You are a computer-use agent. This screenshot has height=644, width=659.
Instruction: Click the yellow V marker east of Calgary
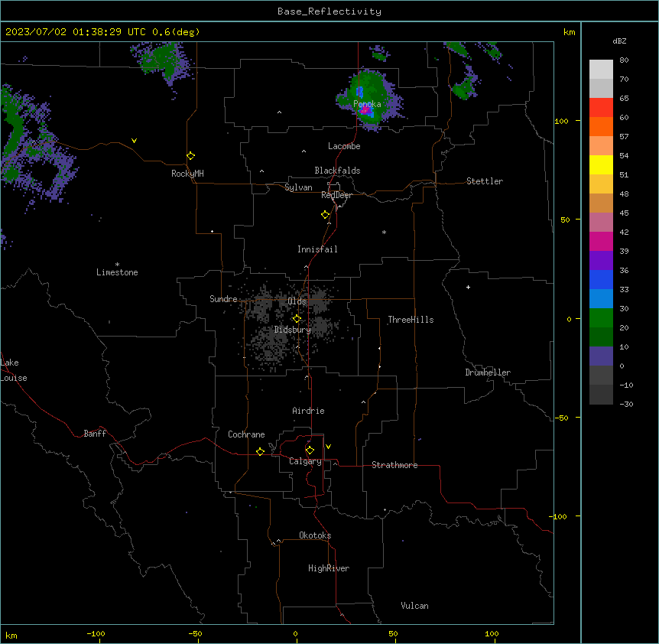click(x=328, y=447)
